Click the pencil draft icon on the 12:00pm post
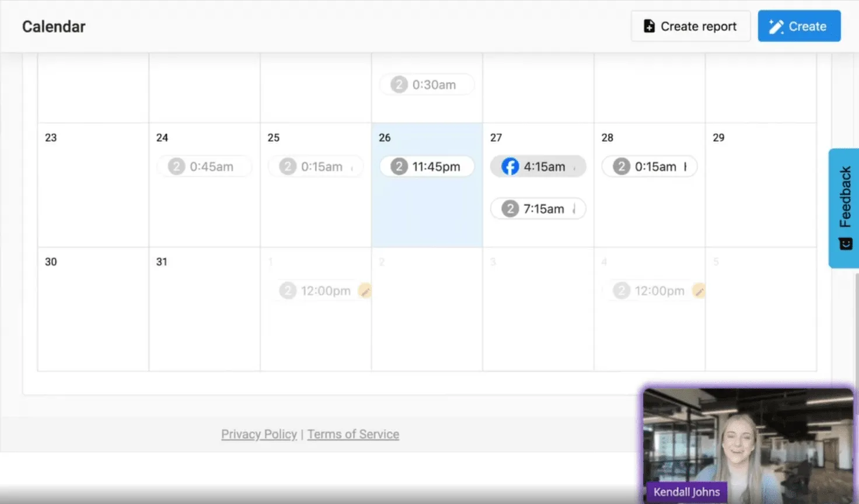 tap(365, 290)
